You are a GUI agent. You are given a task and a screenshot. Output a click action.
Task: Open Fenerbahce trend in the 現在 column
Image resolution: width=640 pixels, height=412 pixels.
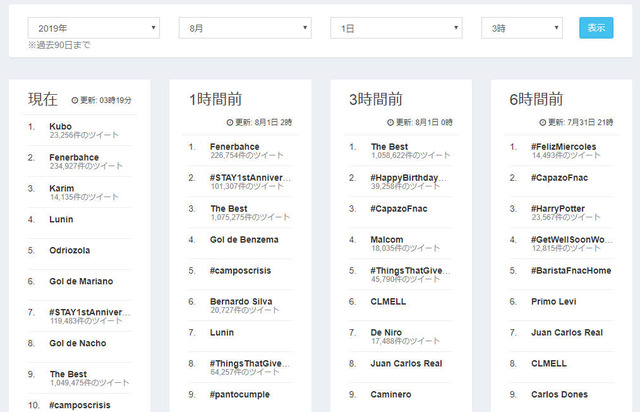click(x=74, y=157)
